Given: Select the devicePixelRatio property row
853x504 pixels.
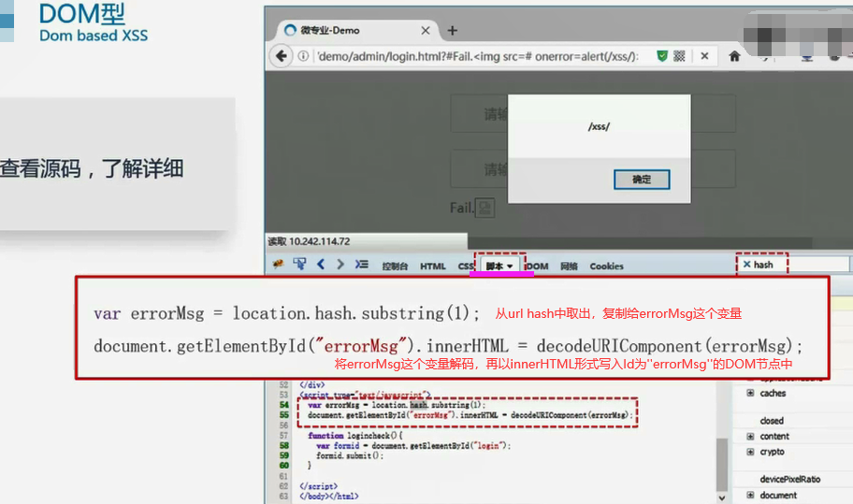Looking at the screenshot, I should point(790,479).
